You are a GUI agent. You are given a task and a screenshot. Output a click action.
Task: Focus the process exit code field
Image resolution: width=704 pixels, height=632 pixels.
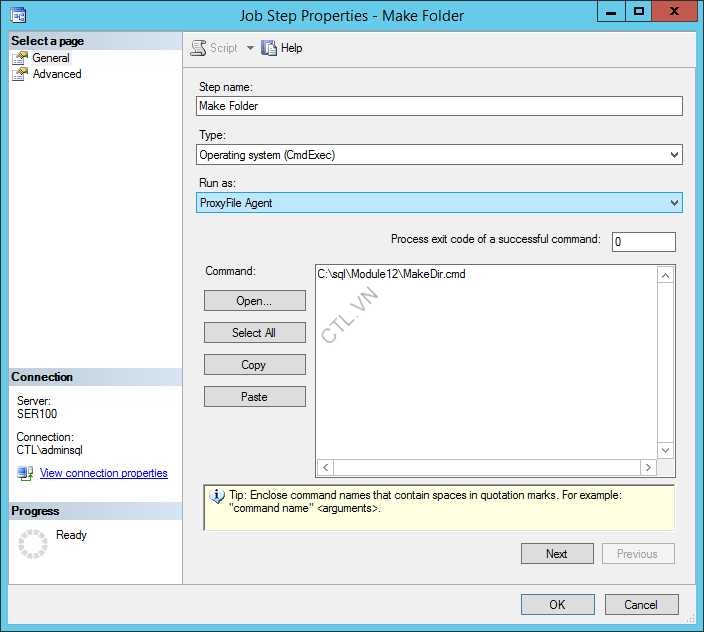click(643, 242)
